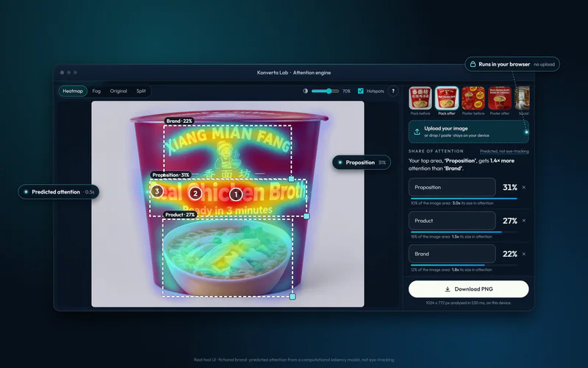Click the 31% Proposition share value
The width and height of the screenshot is (588, 368).
[510, 187]
